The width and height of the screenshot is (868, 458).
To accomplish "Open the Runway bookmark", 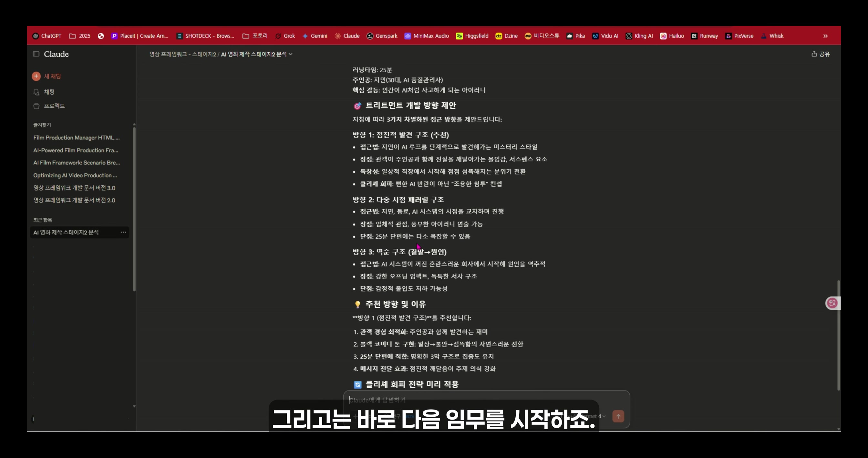I will tap(705, 36).
